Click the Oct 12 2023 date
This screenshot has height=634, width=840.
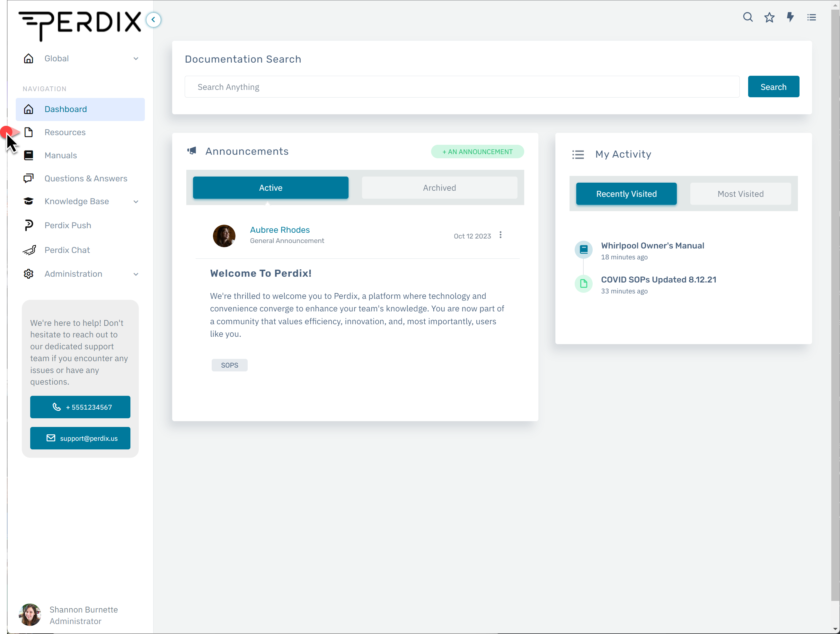(473, 236)
